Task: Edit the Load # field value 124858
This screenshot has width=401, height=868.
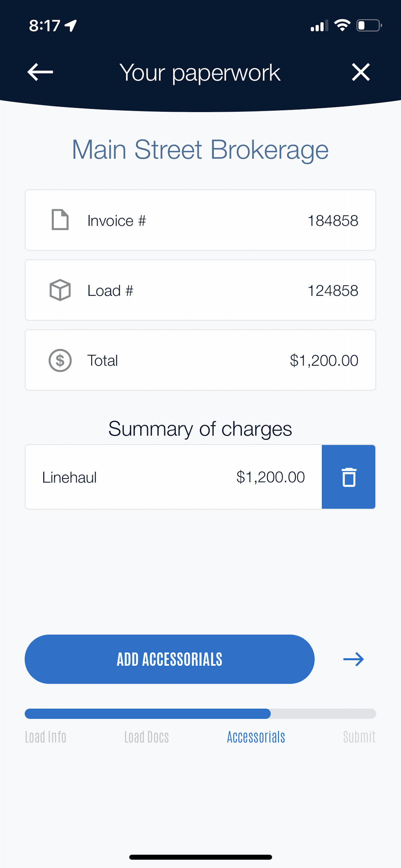Action: point(333,290)
